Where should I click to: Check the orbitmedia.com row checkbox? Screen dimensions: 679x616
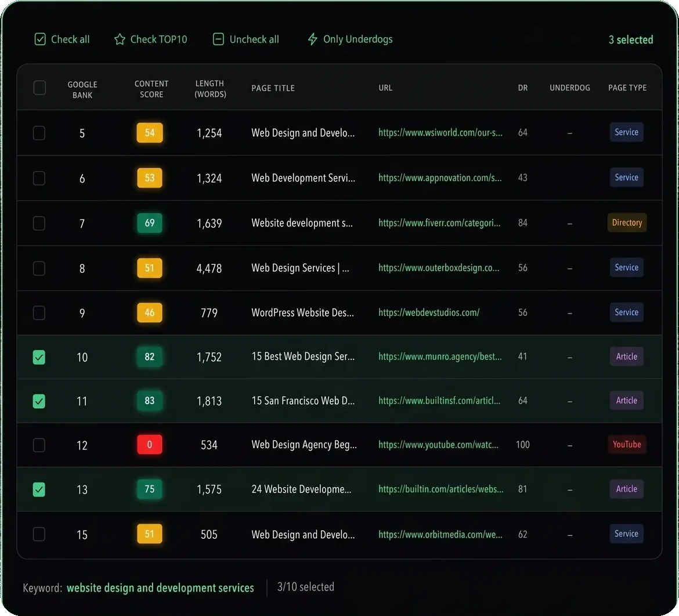click(x=39, y=534)
